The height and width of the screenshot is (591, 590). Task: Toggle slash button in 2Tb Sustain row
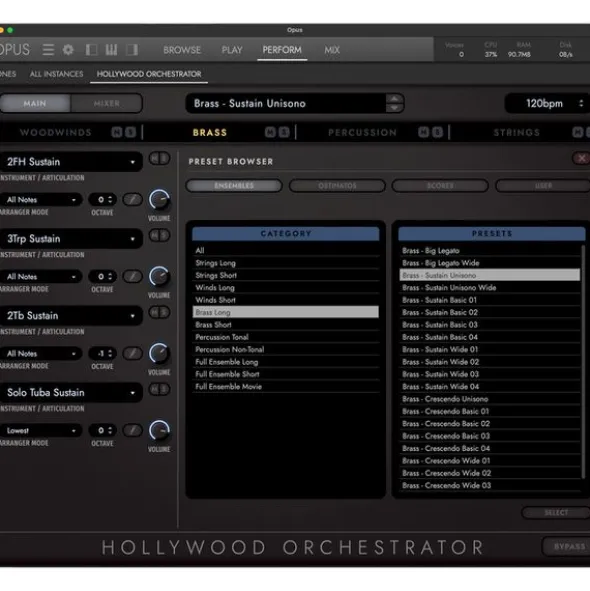[133, 353]
